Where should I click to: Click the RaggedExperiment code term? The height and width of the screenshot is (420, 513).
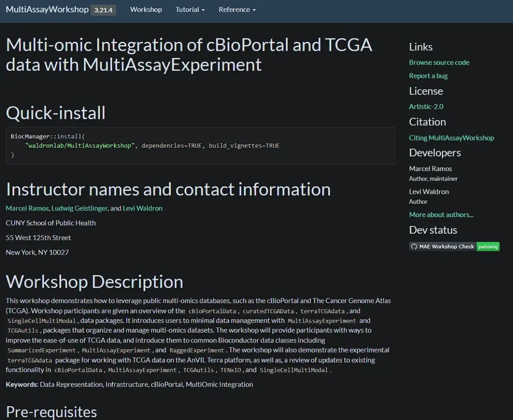coord(197,350)
